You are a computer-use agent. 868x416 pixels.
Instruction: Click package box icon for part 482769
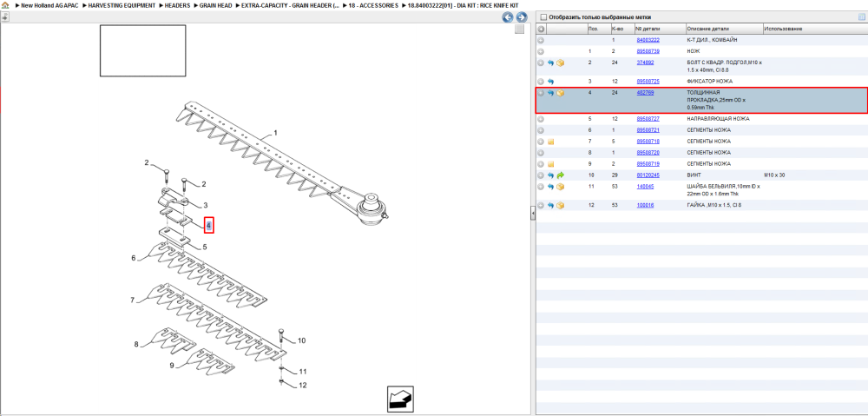point(560,93)
